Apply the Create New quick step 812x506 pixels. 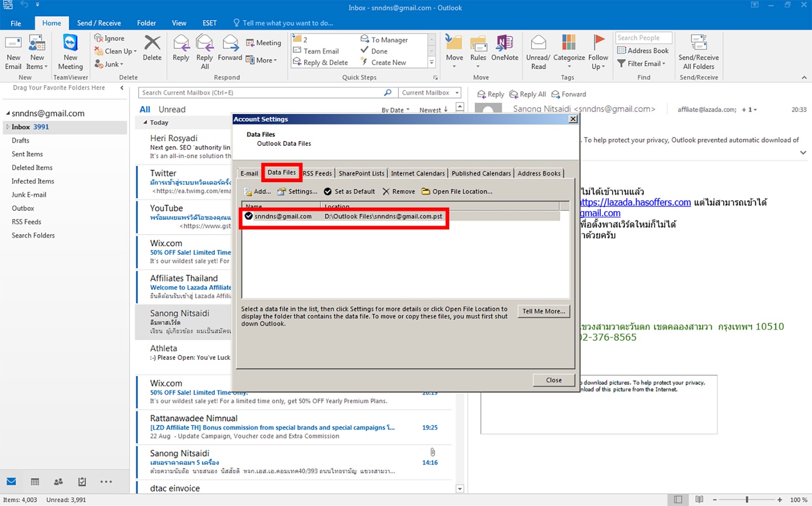384,62
